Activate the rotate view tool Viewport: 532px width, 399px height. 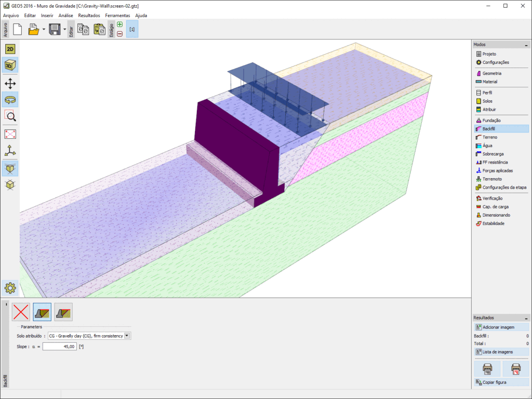10,100
